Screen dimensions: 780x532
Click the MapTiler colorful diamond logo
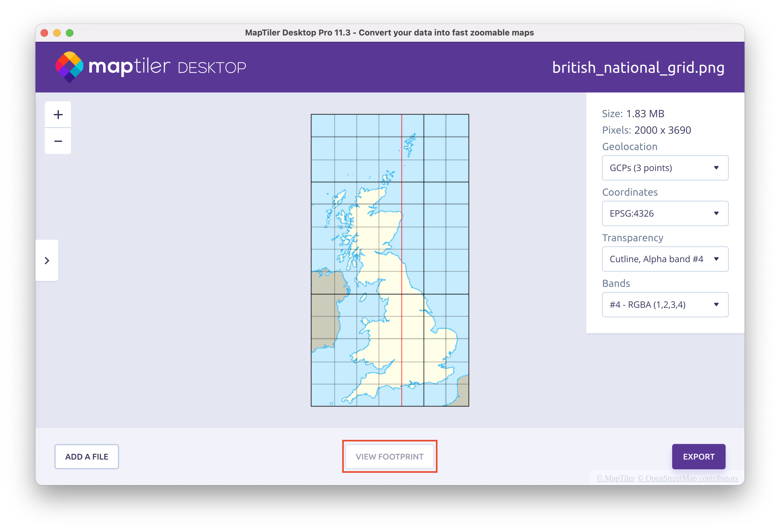coord(69,67)
